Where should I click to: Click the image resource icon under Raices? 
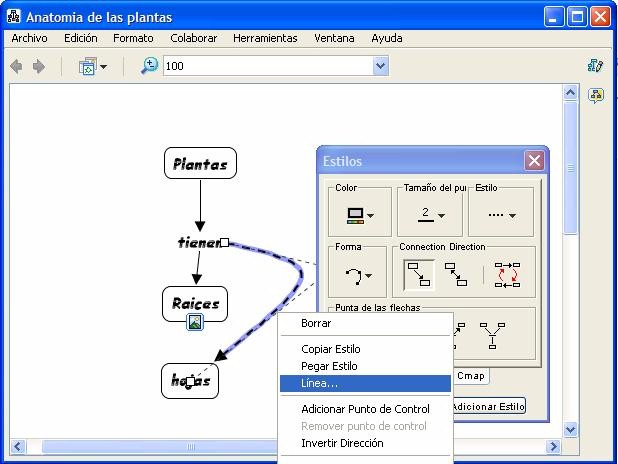click(196, 322)
